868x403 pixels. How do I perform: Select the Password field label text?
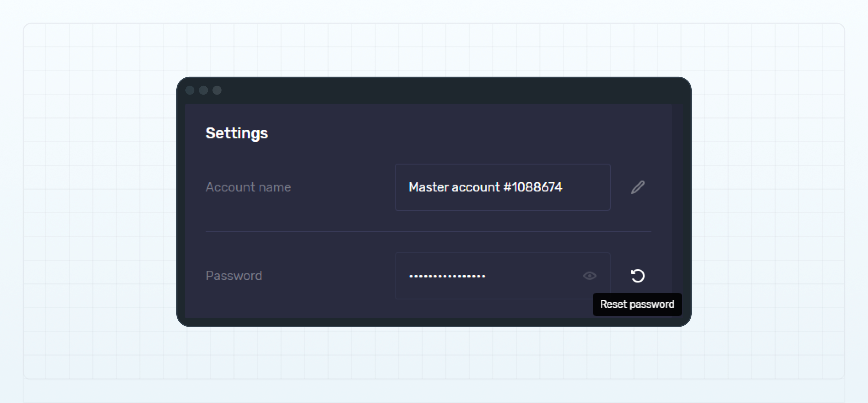pyautogui.click(x=234, y=276)
